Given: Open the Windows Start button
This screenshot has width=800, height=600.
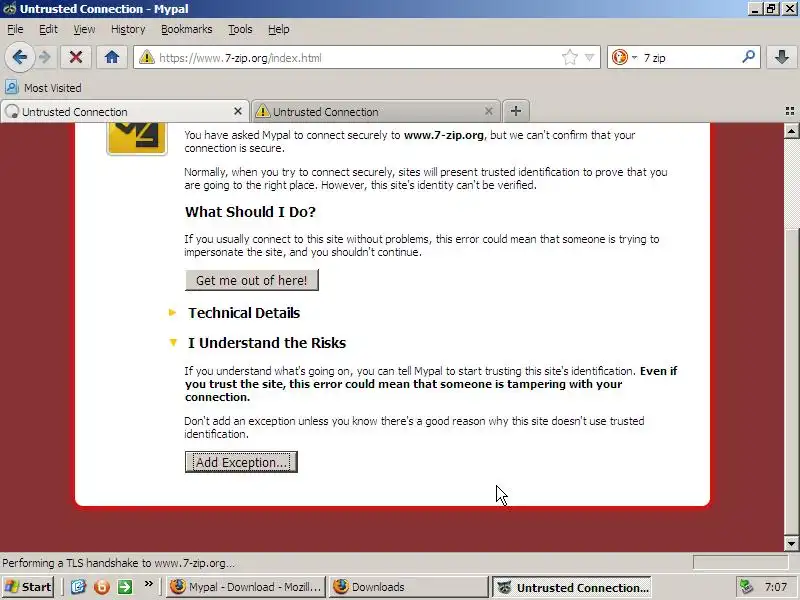Looking at the screenshot, I should pos(28,587).
